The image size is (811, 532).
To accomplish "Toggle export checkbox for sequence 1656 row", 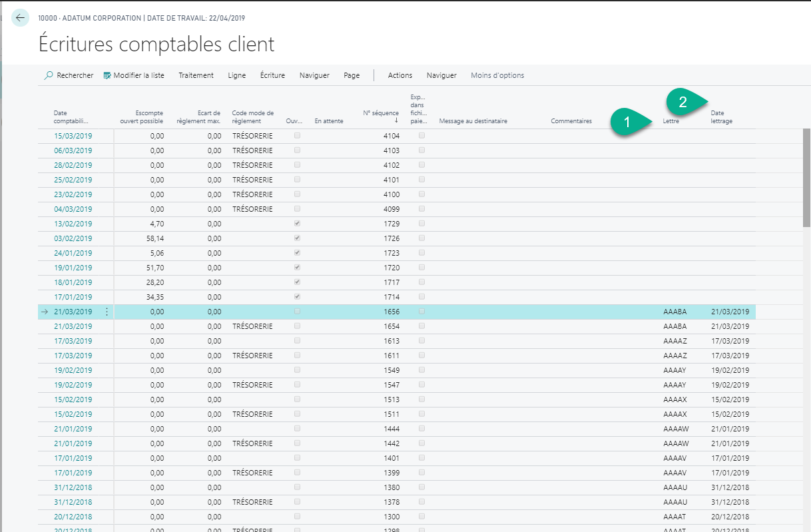I will click(421, 312).
